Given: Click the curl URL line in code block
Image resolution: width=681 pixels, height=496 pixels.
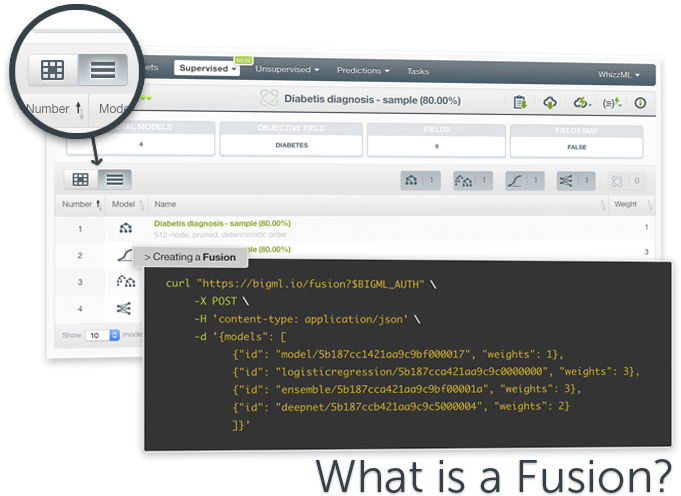Looking at the screenshot, I should [300, 284].
